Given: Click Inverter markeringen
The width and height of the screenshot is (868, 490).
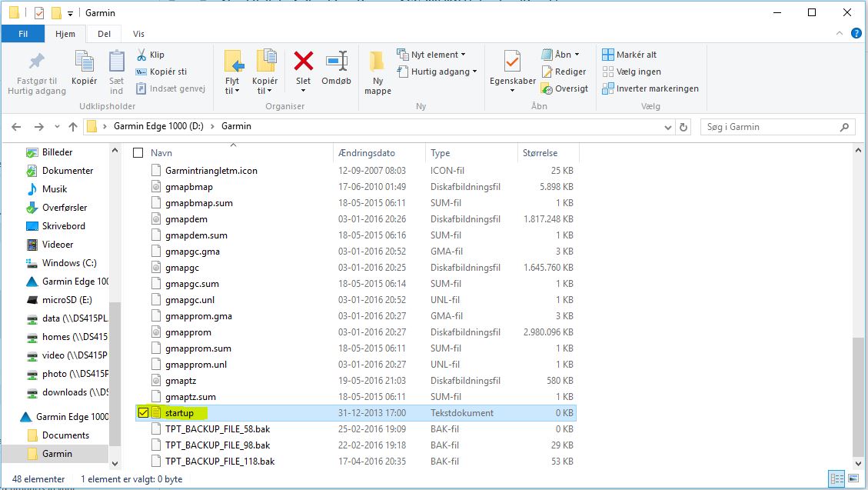Looking at the screenshot, I should coord(650,88).
